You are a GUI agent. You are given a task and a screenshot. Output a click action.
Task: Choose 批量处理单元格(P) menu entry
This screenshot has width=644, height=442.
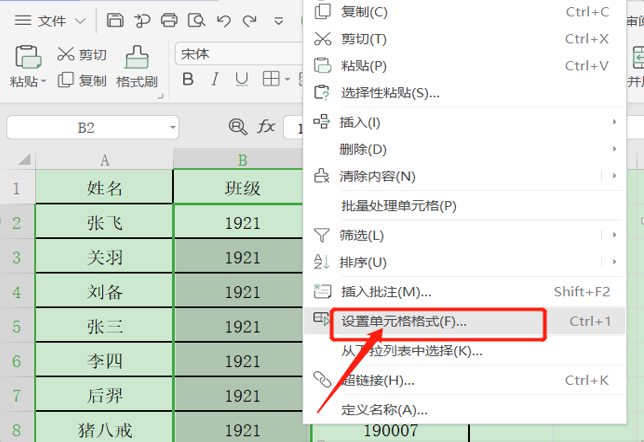[464, 205]
